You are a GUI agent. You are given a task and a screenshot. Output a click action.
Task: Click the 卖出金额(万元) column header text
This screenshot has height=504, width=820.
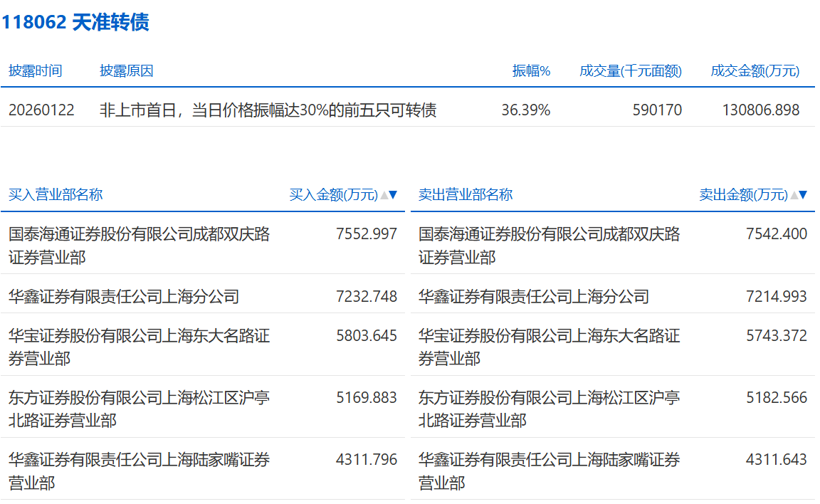click(743, 195)
